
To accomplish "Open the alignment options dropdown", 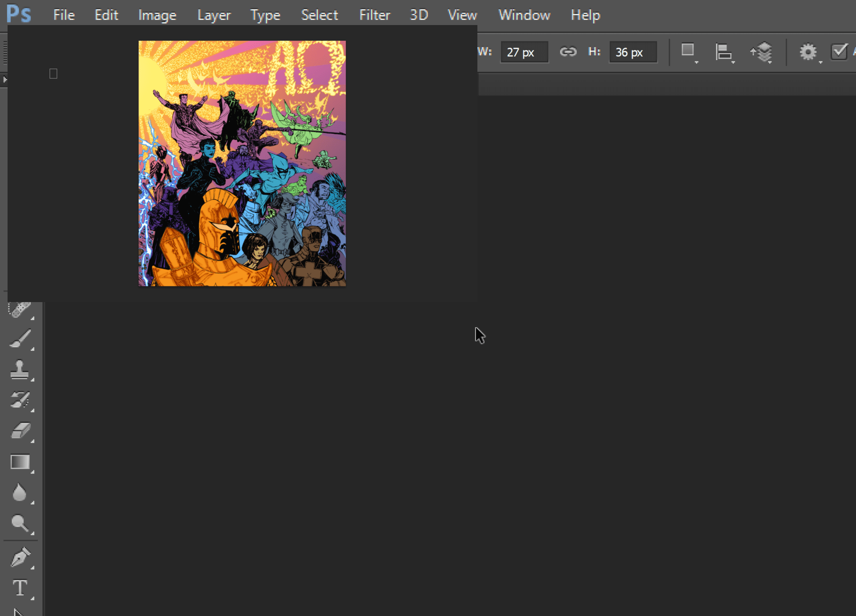I will click(x=724, y=52).
